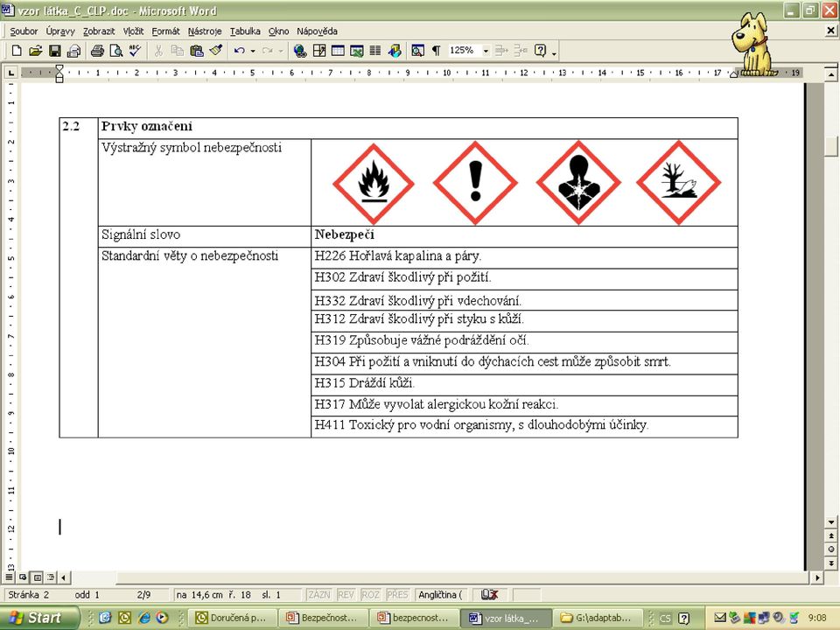Screen dimensions: 840x630
Task: Click the Insert Table icon
Action: click(x=338, y=51)
